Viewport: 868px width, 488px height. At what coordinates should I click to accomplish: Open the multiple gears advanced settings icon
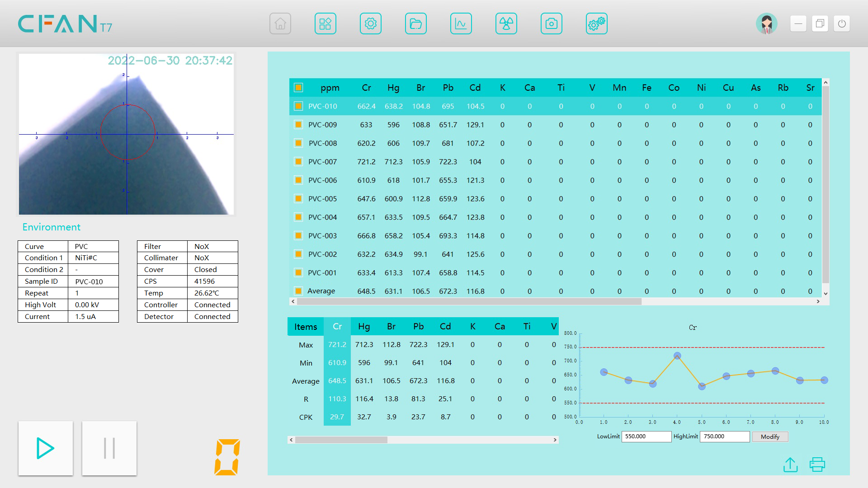coord(597,23)
